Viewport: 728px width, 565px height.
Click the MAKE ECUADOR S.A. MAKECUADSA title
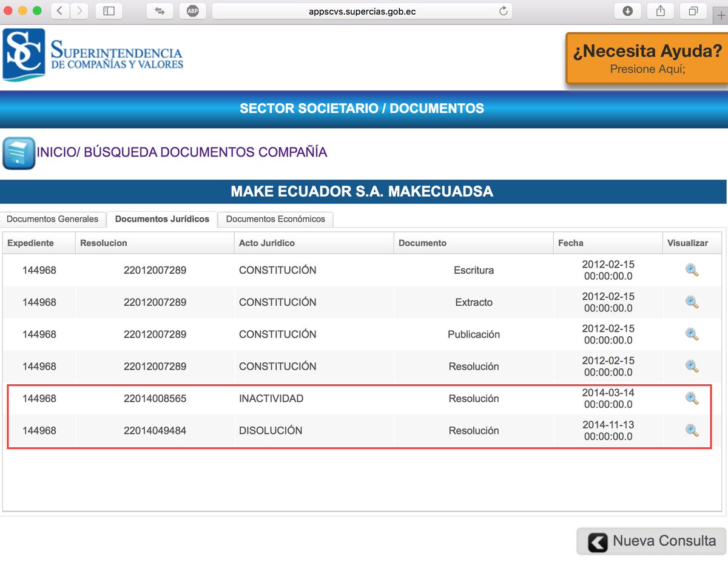coord(362,192)
